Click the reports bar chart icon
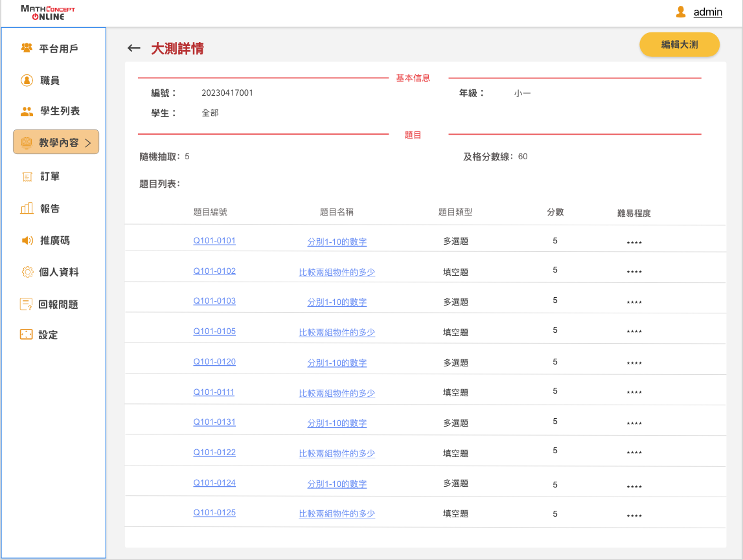The height and width of the screenshot is (560, 743). pos(27,208)
